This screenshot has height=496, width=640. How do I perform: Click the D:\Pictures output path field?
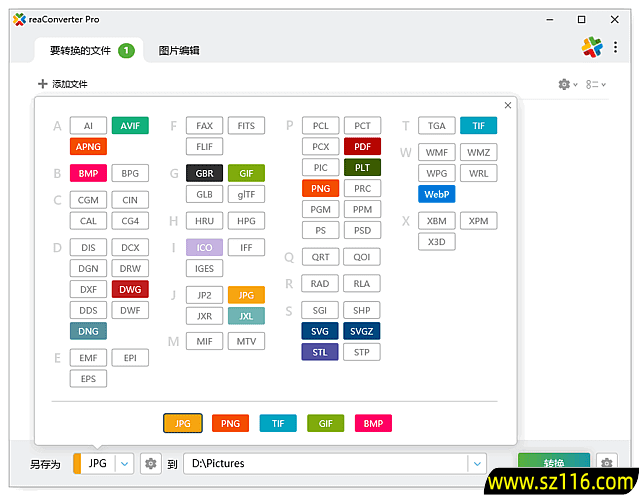click(x=324, y=464)
